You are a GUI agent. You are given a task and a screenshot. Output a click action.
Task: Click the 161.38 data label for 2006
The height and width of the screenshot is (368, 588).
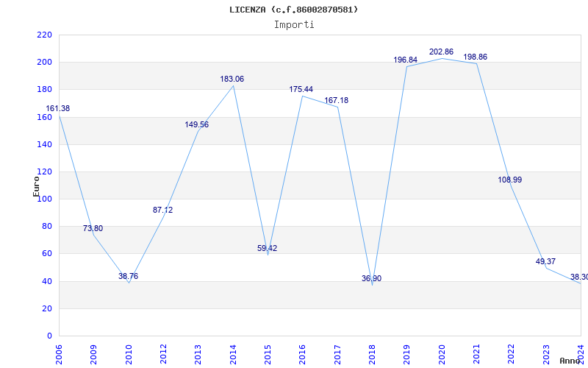click(x=58, y=108)
